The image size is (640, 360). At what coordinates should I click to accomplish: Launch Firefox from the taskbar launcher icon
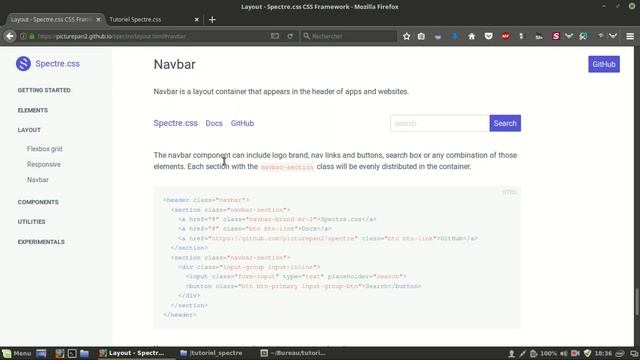click(60, 353)
